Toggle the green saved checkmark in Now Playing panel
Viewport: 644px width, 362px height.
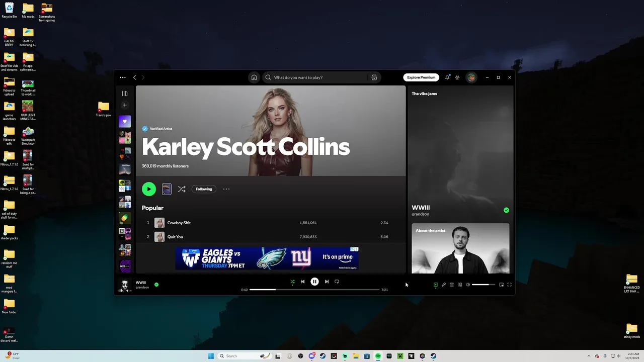click(x=506, y=210)
